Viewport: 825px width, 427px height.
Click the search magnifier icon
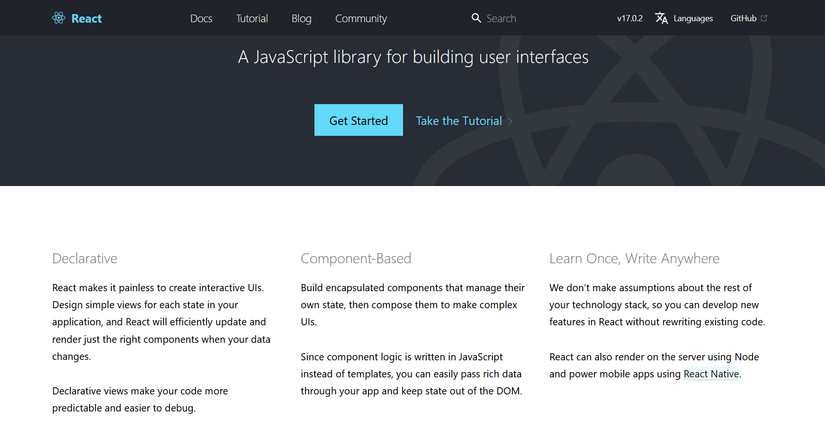[476, 18]
